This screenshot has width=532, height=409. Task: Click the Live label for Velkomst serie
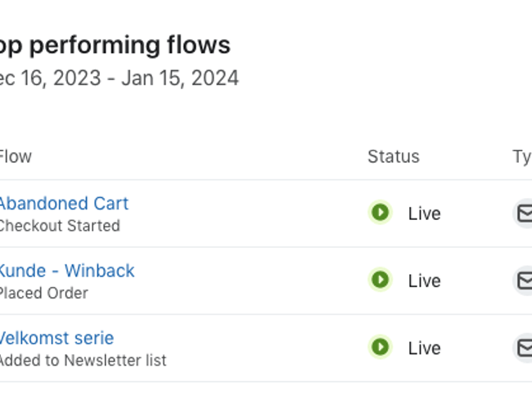[x=424, y=348]
